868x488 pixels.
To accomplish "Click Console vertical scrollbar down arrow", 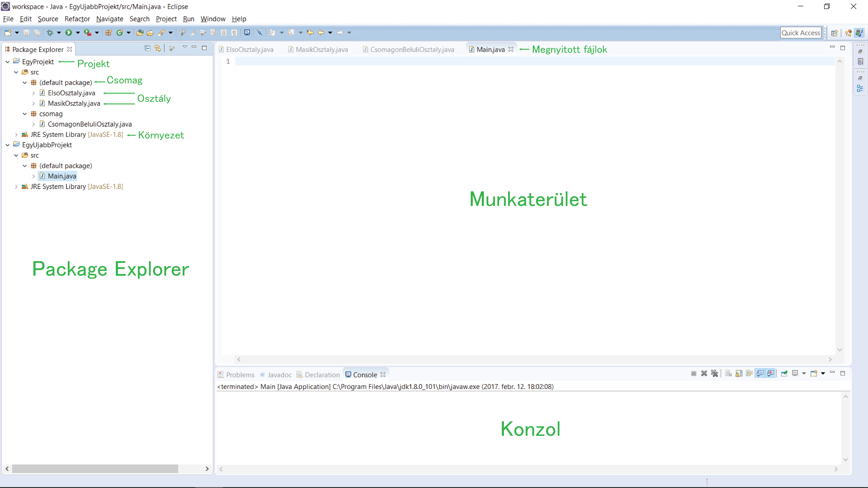I will 845,460.
